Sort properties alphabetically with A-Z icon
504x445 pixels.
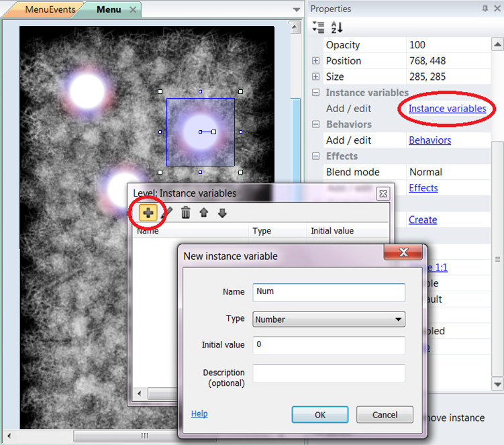[x=337, y=28]
